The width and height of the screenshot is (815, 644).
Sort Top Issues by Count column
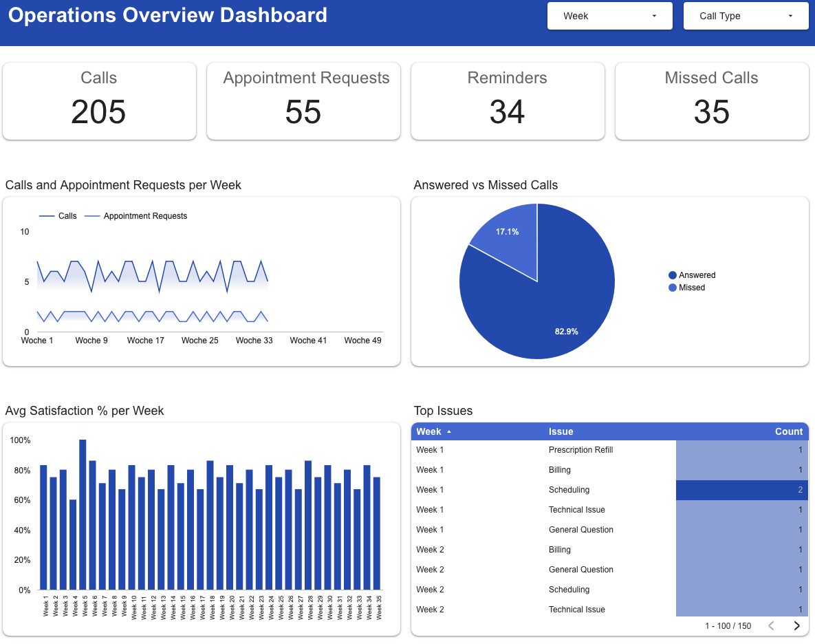pos(788,431)
